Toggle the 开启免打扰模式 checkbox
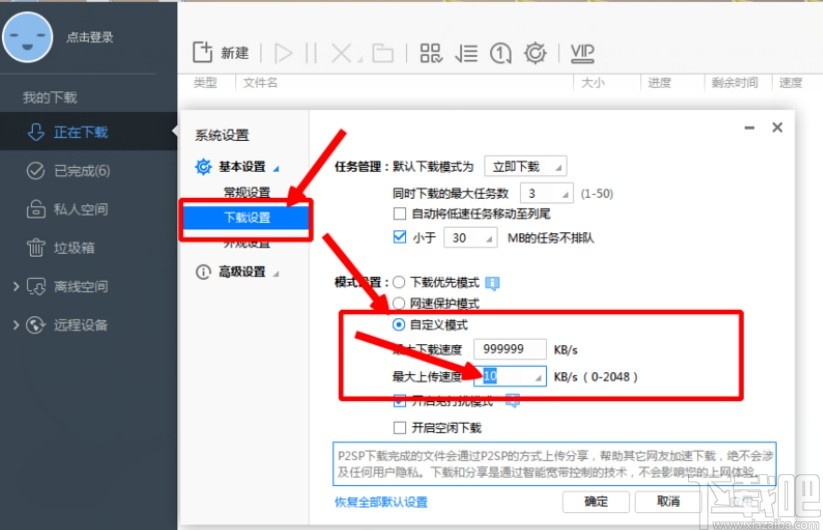Image resolution: width=823 pixels, height=530 pixels. pos(399,401)
